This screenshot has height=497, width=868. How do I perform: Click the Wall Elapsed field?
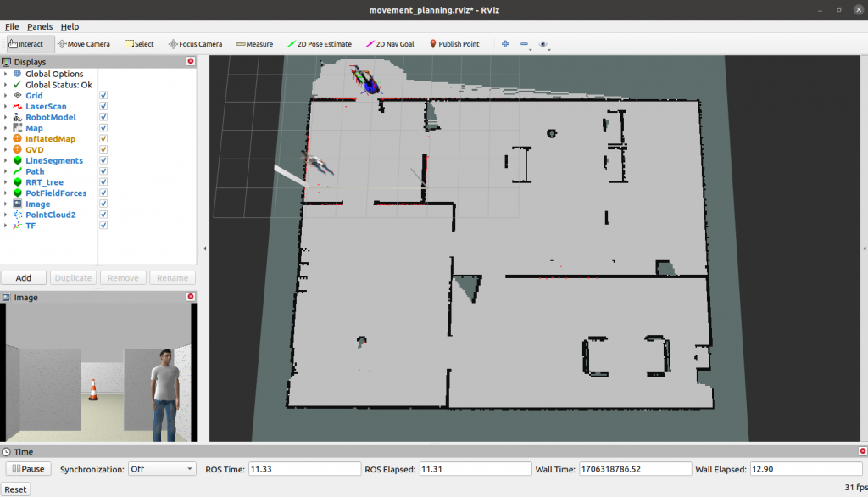(x=806, y=469)
